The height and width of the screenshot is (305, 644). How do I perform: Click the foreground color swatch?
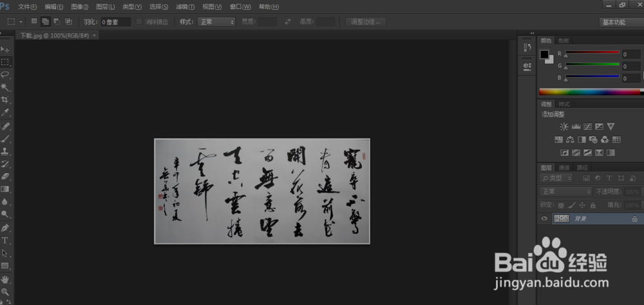(544, 54)
